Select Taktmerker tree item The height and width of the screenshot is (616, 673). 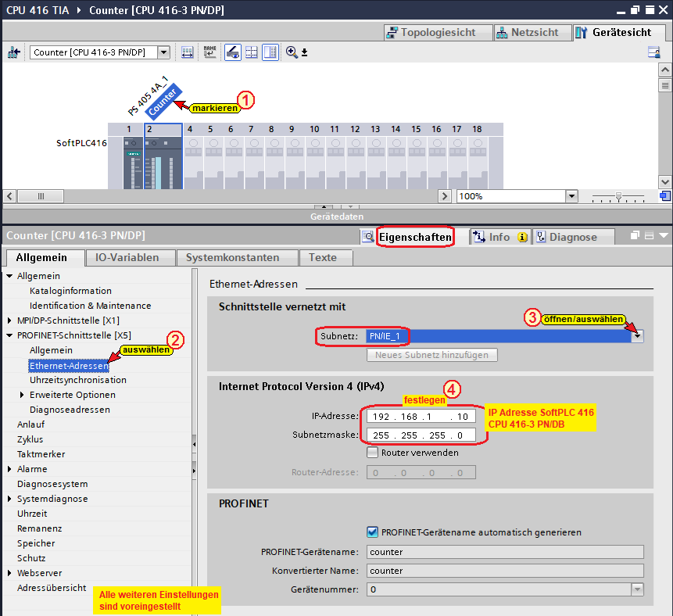click(x=41, y=454)
